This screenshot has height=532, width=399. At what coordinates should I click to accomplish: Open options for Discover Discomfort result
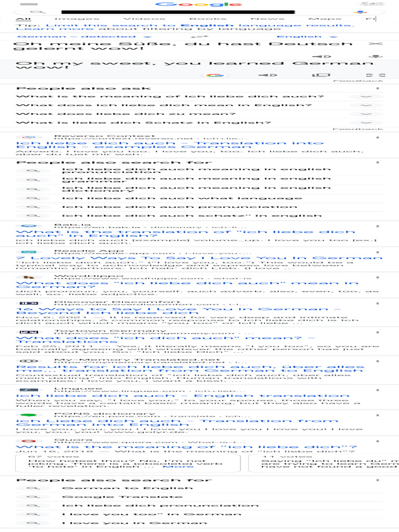378,303
